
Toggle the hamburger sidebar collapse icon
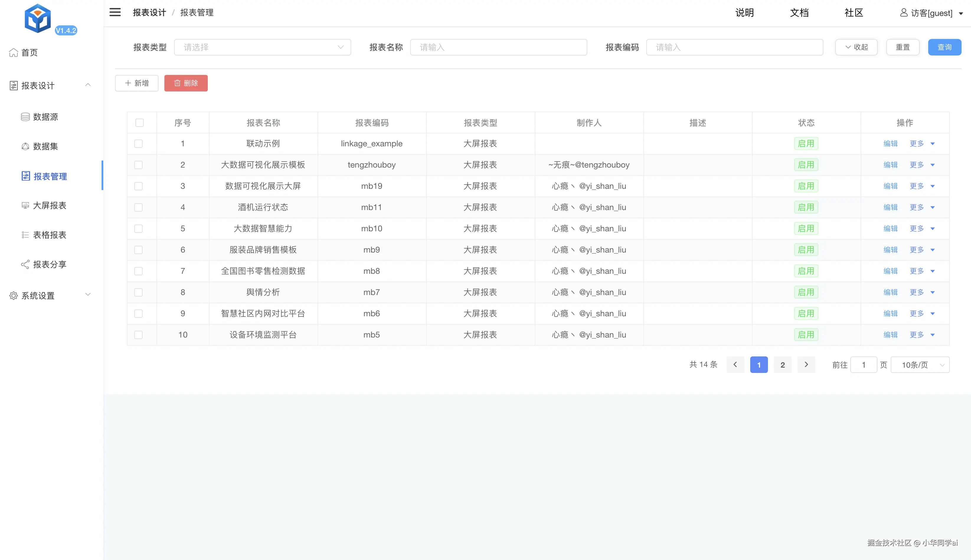(x=115, y=12)
